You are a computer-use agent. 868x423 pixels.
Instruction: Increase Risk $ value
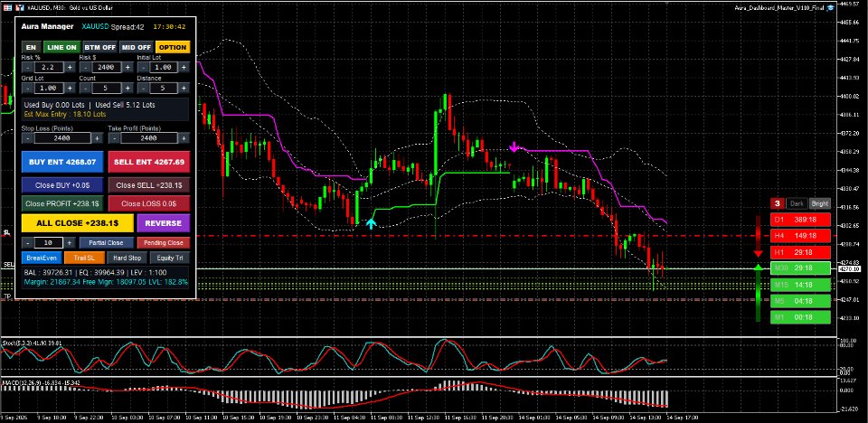coord(127,67)
